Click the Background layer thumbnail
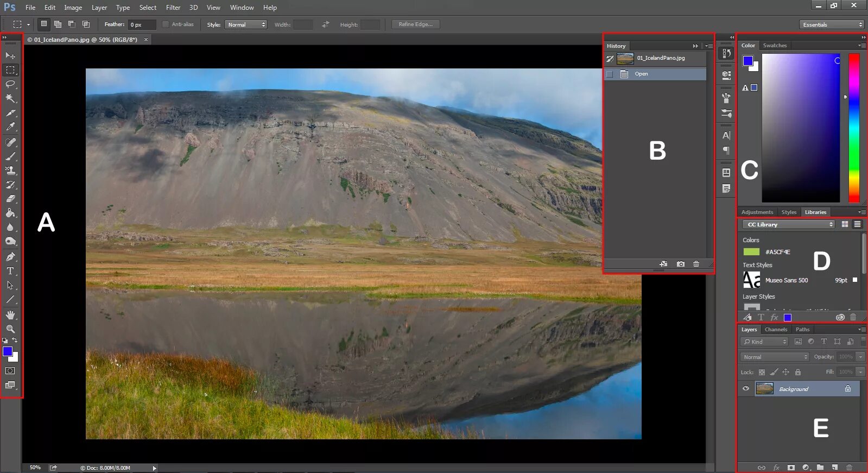The height and width of the screenshot is (473, 868). point(765,388)
